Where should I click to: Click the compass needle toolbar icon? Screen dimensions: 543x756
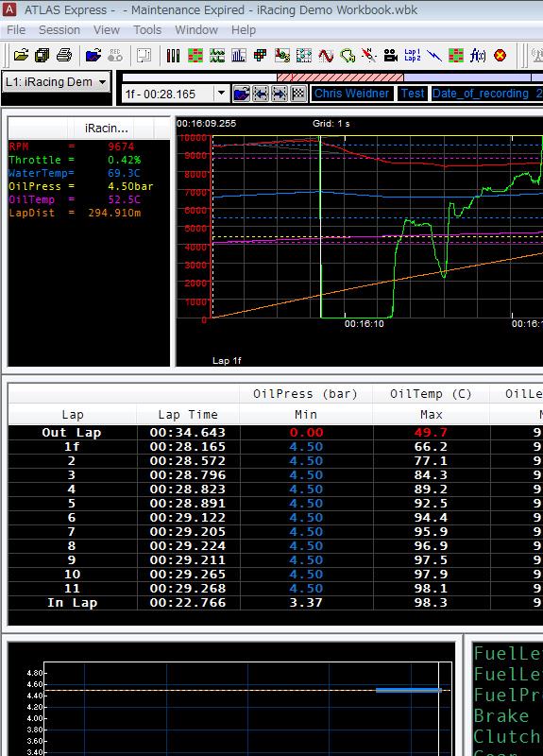[x=369, y=56]
